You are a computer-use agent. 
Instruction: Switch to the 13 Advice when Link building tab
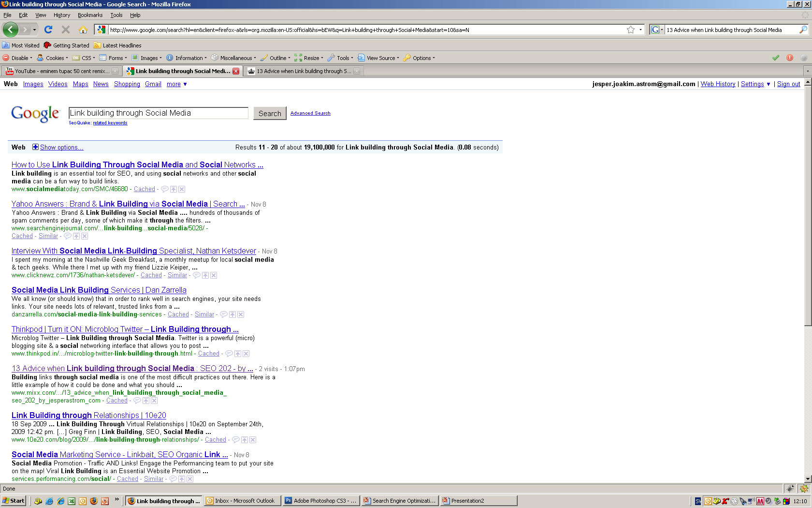[303, 71]
